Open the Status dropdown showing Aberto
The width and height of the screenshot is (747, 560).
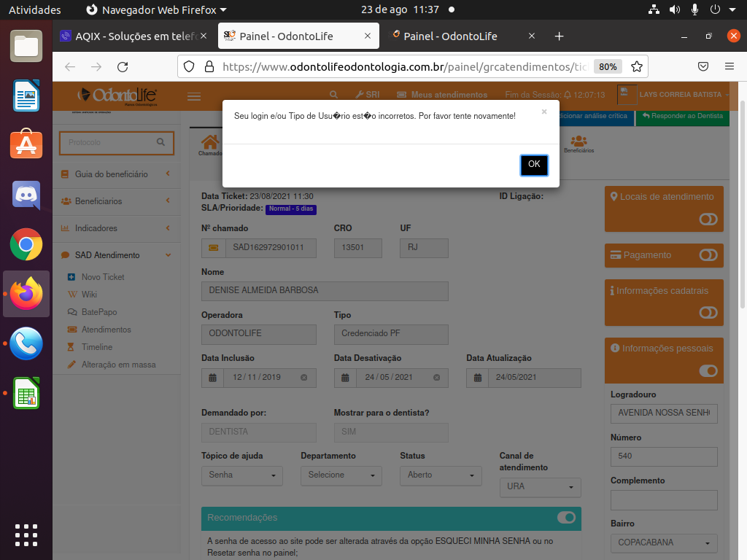point(440,475)
